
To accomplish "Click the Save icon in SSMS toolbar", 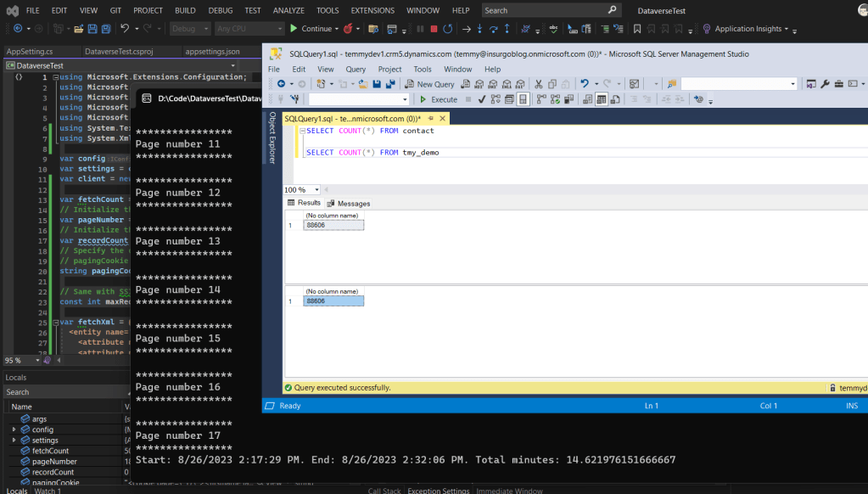I will [377, 84].
